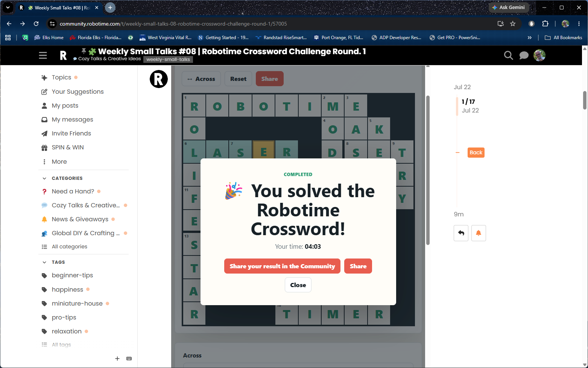Viewport: 588px width, 368px height.
Task: Click the orange notification bell button
Action: 479,233
